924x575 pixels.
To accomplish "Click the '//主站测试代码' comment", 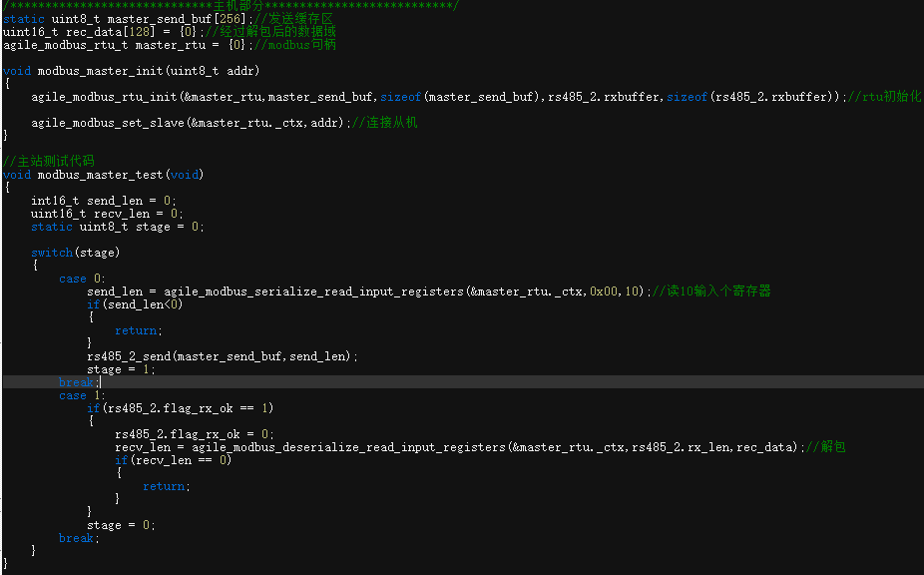I will tap(48, 162).
